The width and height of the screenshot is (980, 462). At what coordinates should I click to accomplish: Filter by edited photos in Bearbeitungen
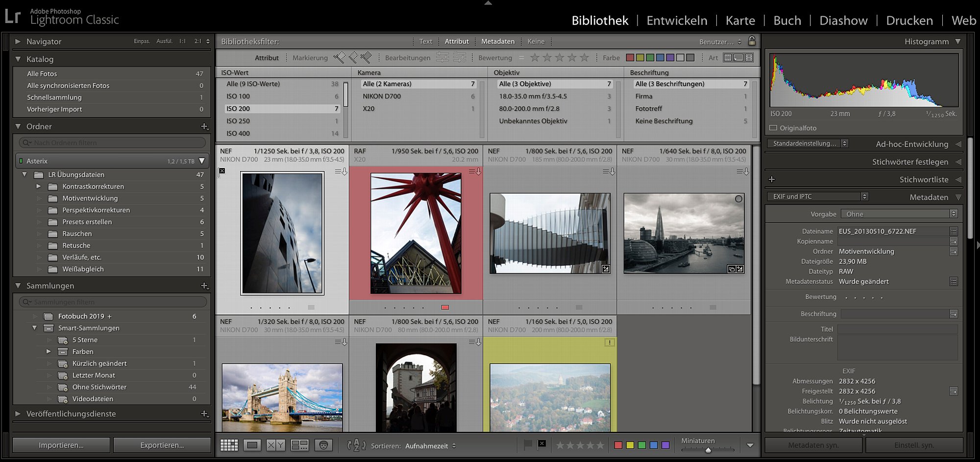coord(442,58)
